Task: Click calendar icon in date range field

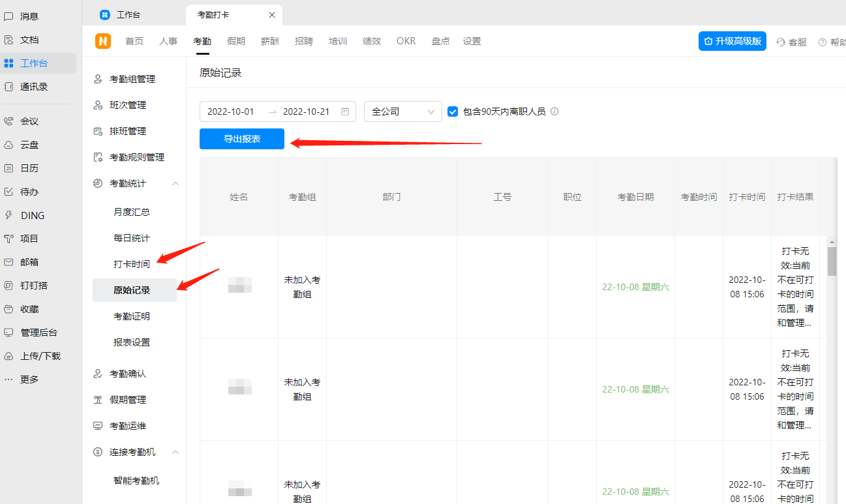Action: tap(345, 111)
